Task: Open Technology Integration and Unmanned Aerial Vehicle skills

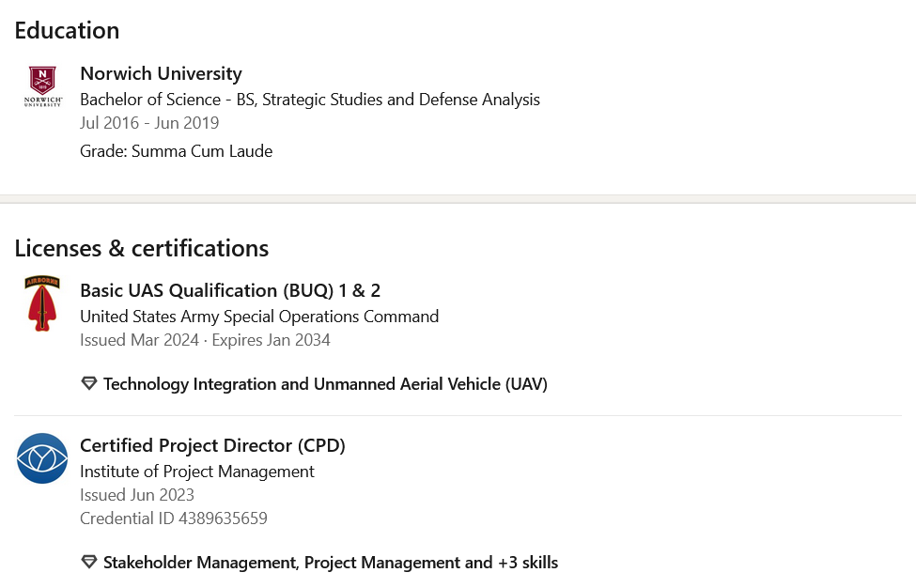Action: (325, 384)
